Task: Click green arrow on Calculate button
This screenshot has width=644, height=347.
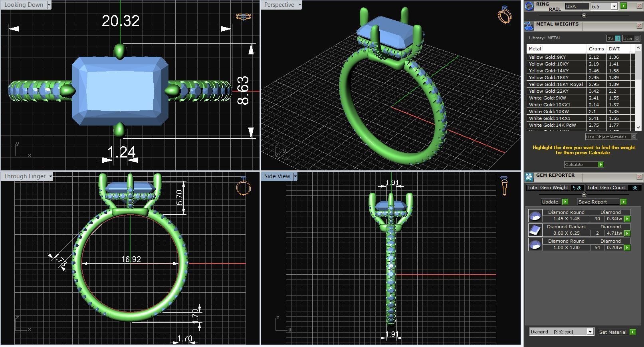Action: point(600,165)
